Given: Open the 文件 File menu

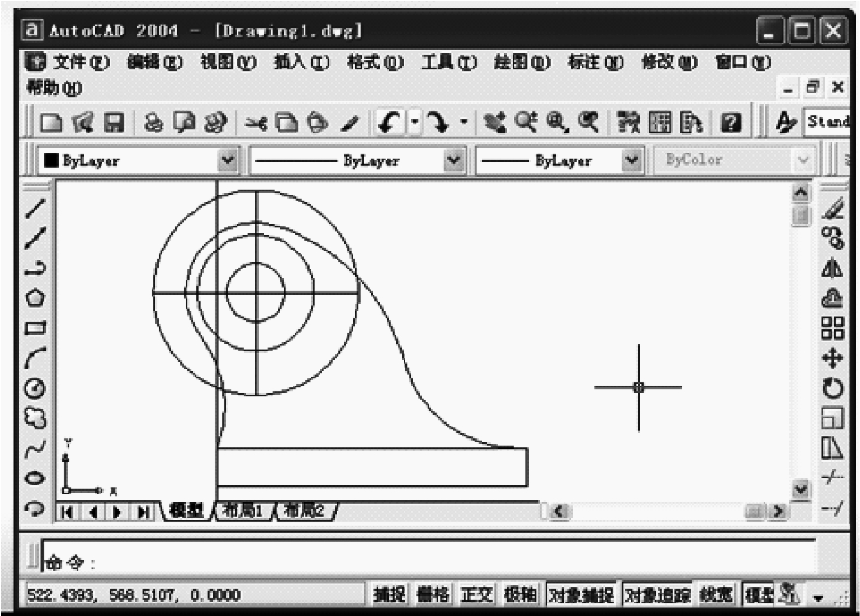Looking at the screenshot, I should pyautogui.click(x=81, y=62).
